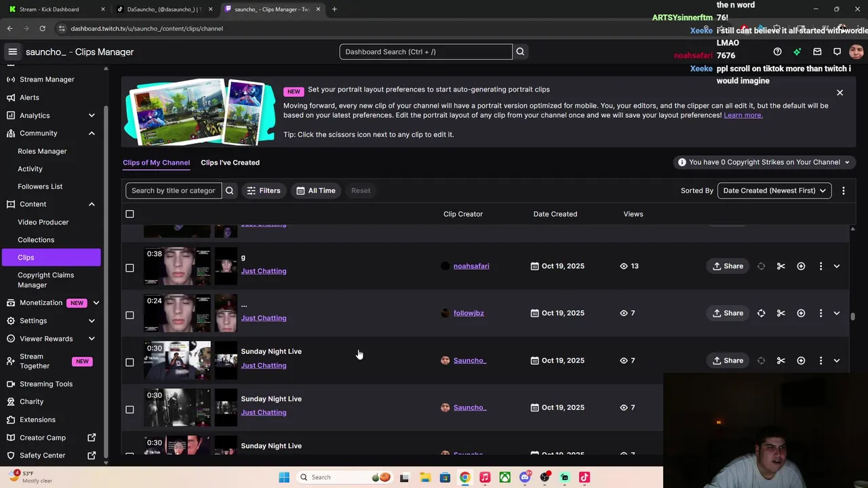Click scissors icon for followjbz clip

[781, 313]
